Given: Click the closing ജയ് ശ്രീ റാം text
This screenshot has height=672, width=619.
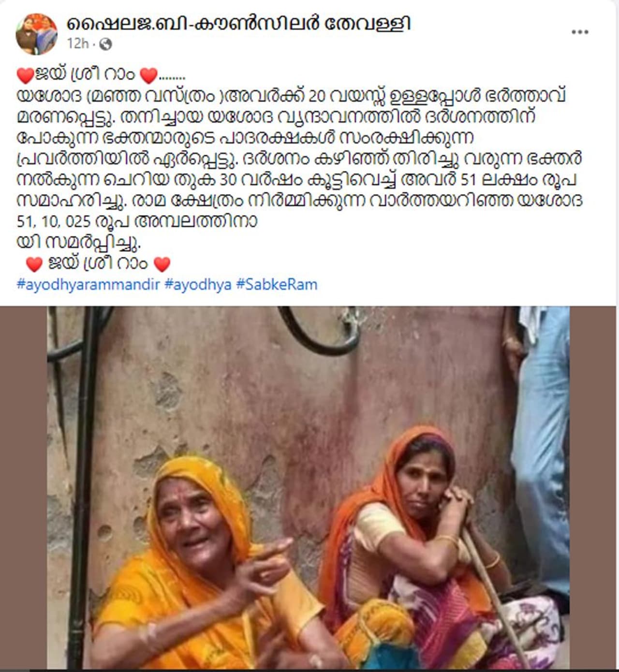Looking at the screenshot, I should coord(98,264).
